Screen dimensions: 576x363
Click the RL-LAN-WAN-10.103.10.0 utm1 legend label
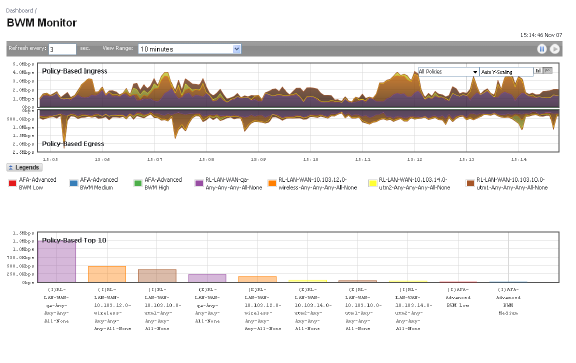pos(512,183)
